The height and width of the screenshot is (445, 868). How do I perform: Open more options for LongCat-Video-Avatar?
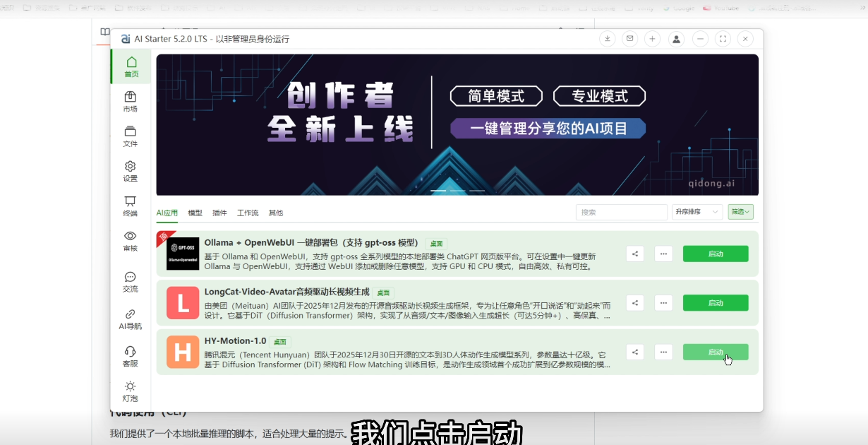[663, 303]
